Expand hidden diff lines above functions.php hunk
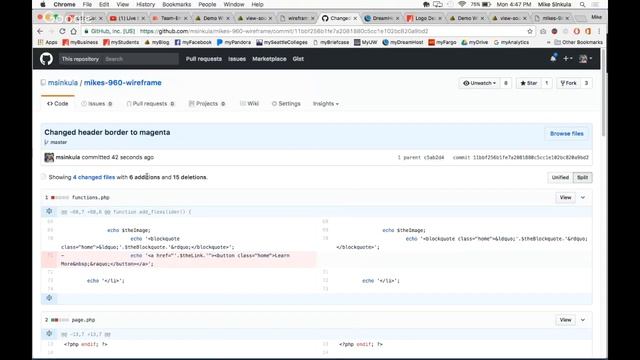The height and width of the screenshot is (360, 640). tap(49, 211)
